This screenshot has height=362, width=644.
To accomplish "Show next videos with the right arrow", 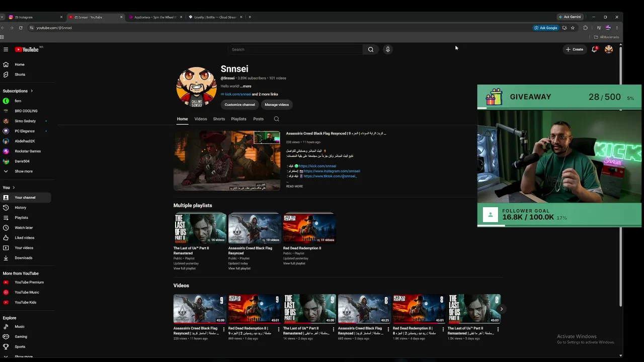I will pos(501,309).
